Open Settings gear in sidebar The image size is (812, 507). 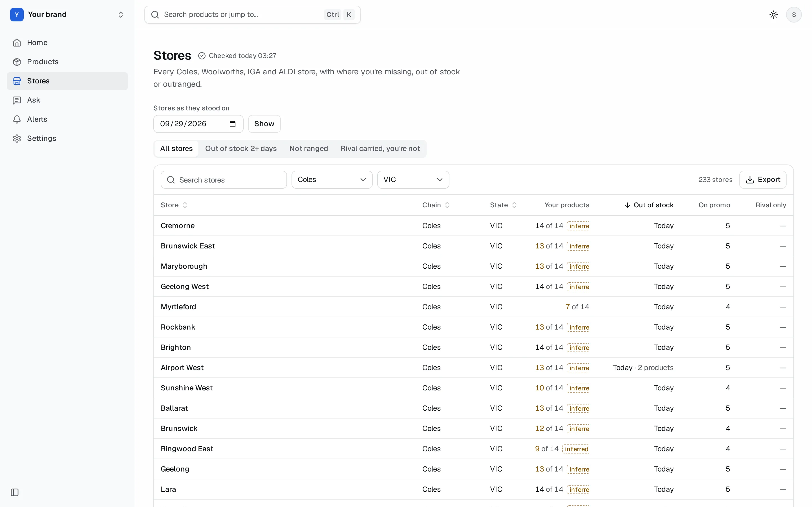click(x=17, y=138)
